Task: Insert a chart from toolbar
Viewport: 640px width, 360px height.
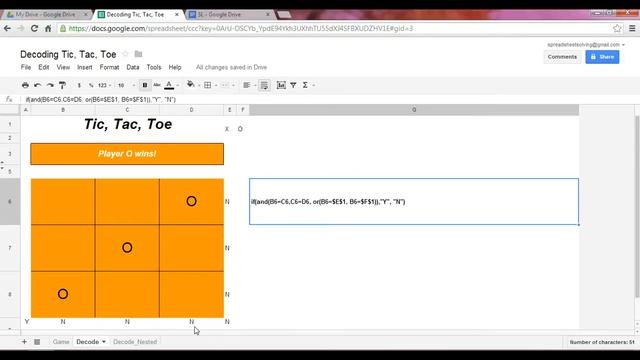Action: tap(281, 85)
